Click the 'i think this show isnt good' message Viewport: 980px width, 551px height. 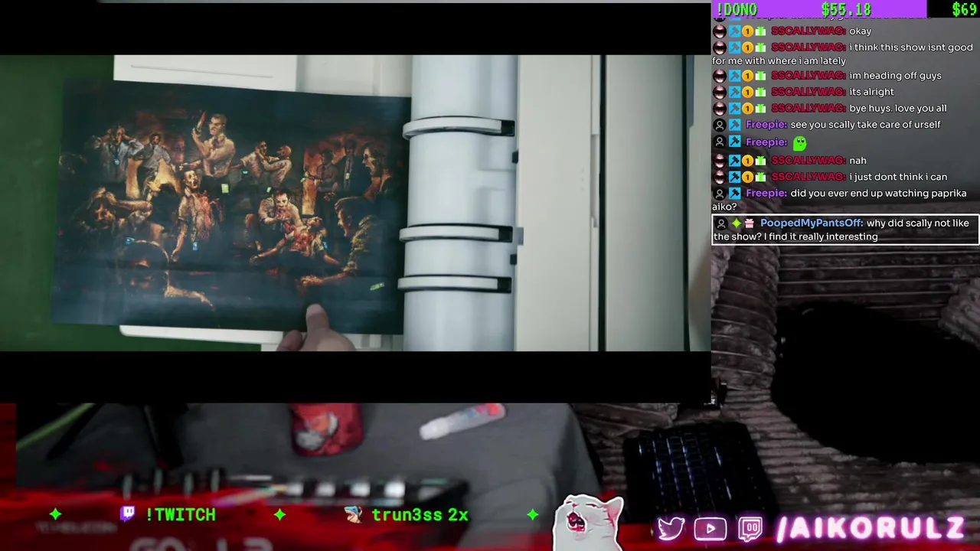click(x=842, y=54)
